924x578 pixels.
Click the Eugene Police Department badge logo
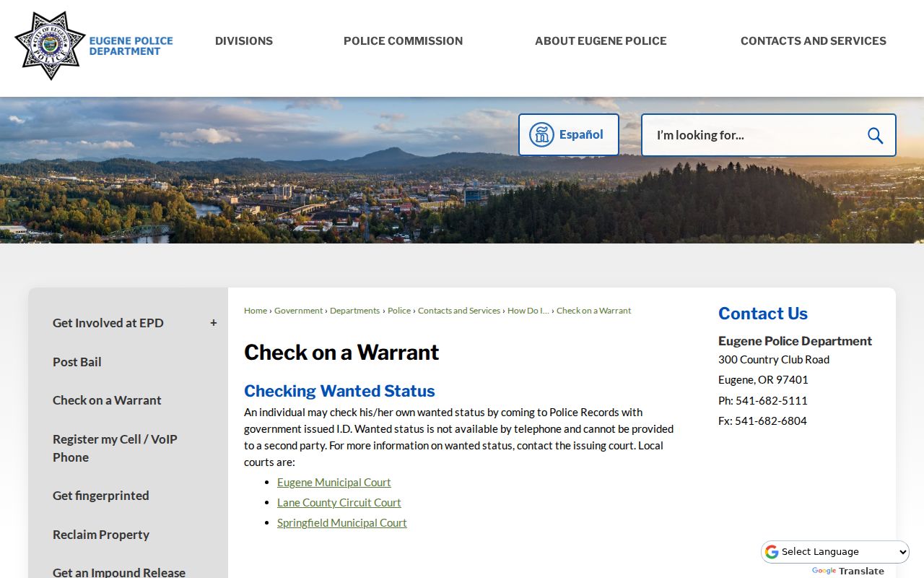pos(94,46)
